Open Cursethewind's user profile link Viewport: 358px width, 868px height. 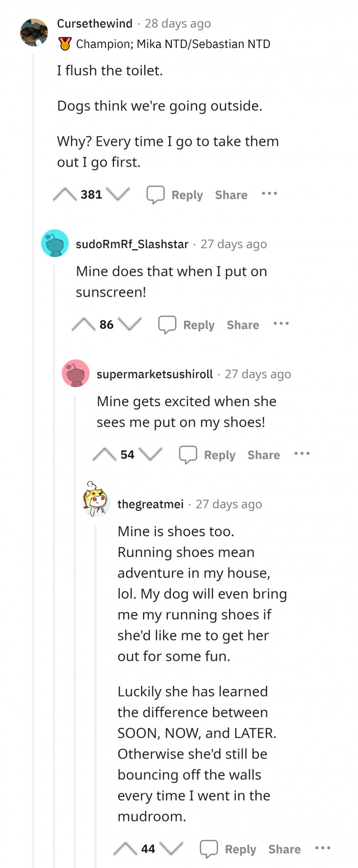pos(95,24)
